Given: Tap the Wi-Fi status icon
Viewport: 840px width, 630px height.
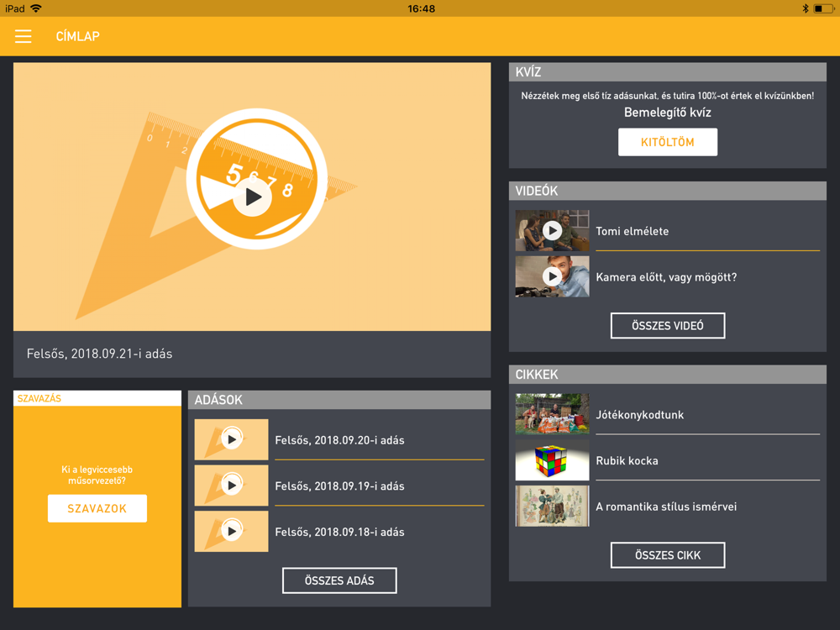Looking at the screenshot, I should click(36, 8).
